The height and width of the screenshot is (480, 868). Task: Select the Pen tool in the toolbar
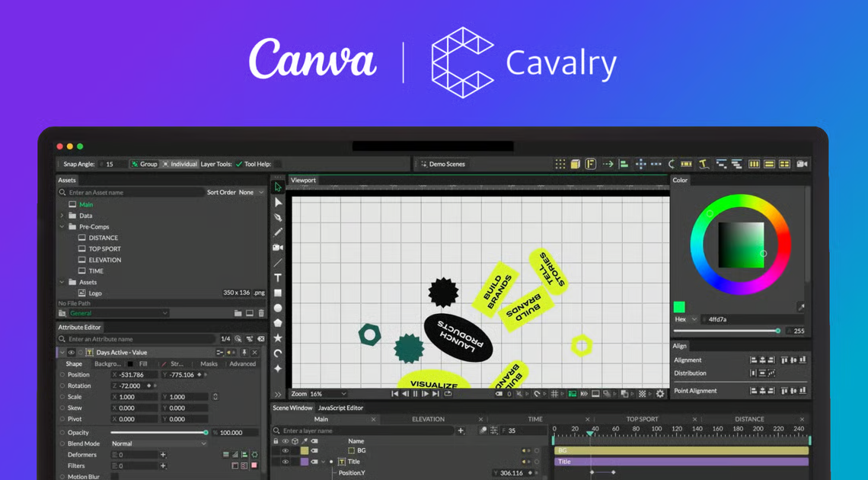[278, 217]
